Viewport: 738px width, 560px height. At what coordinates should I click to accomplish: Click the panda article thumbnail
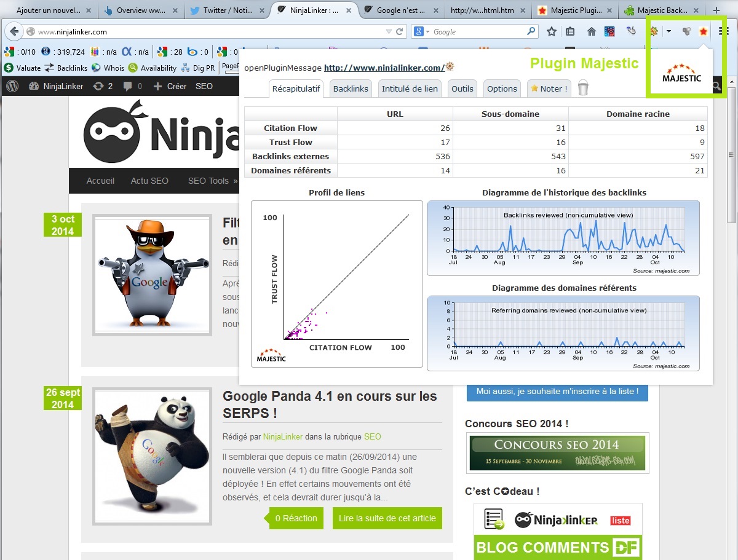(152, 455)
